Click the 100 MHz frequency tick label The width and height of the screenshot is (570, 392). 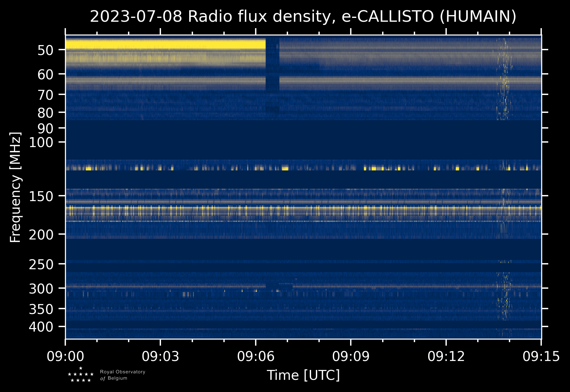[41, 143]
